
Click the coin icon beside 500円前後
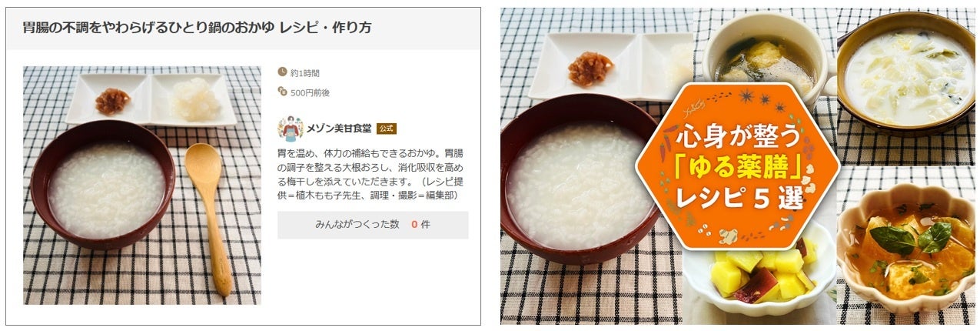tap(282, 92)
